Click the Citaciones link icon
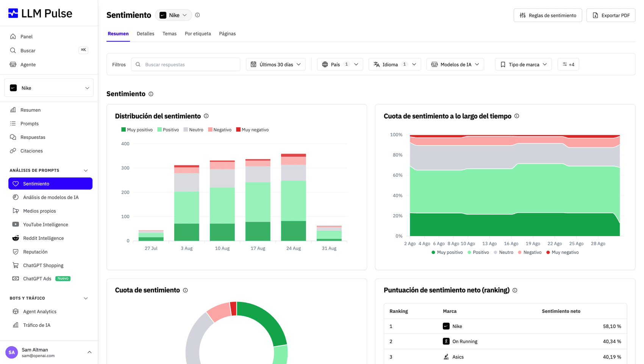This screenshot has height=364, width=644. 13,151
